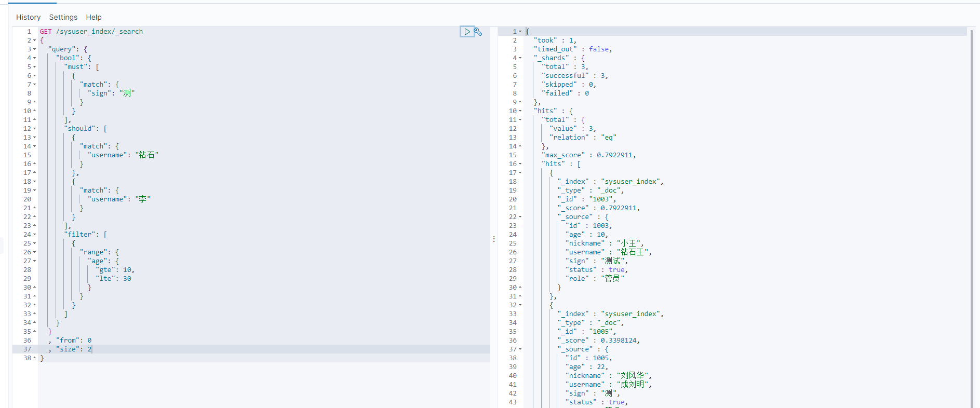Click the "_id" : "1003" response line
This screenshot has height=408, width=980.
click(587, 199)
